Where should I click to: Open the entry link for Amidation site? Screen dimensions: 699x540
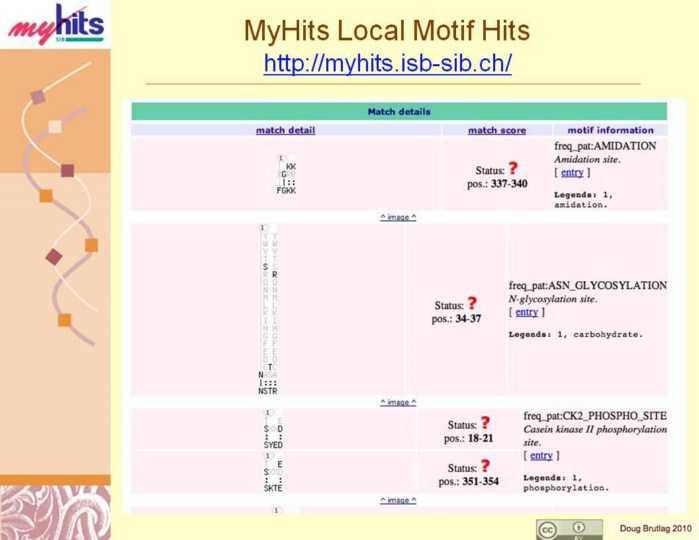click(572, 173)
